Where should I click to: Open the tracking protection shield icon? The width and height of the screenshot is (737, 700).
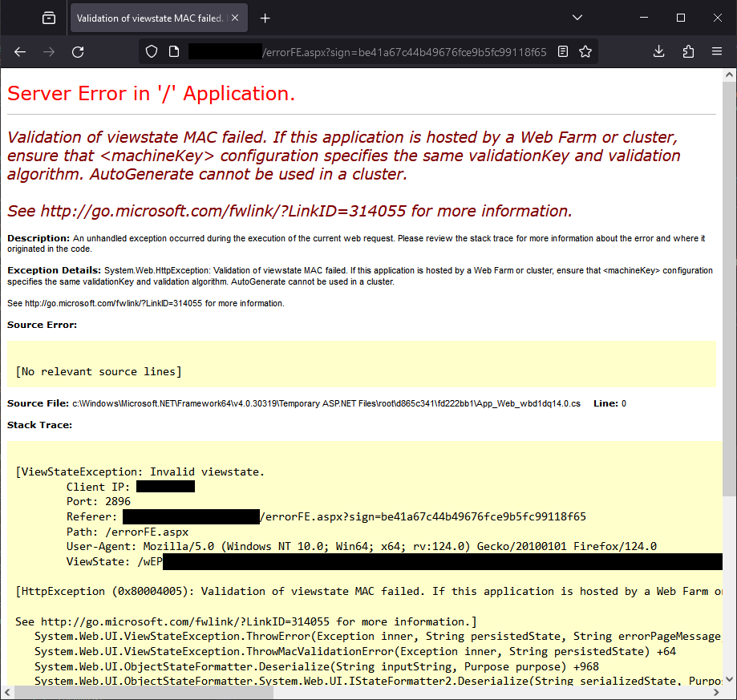(152, 51)
